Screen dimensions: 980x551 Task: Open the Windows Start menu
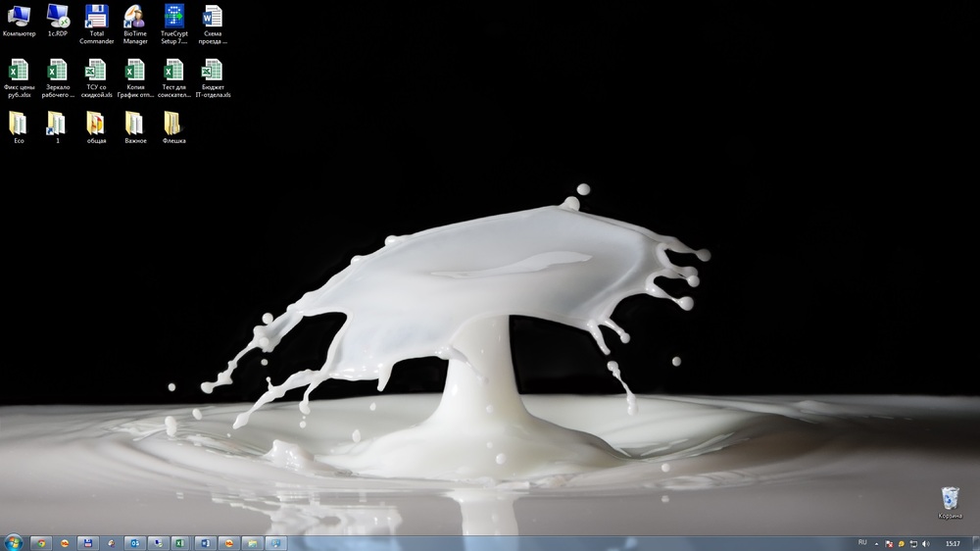[x=14, y=542]
